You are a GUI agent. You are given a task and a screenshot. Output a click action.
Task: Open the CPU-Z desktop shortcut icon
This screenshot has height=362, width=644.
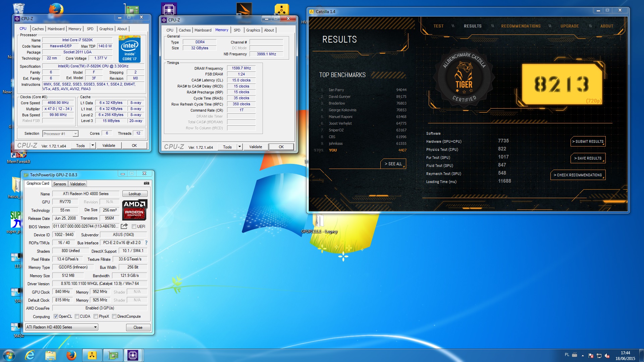click(x=169, y=9)
